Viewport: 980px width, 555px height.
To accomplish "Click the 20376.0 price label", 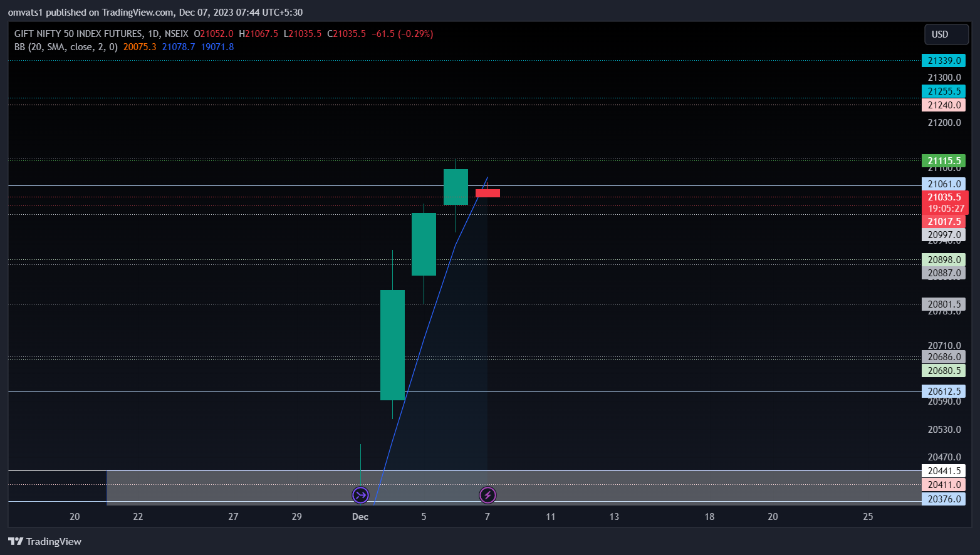I will [944, 499].
